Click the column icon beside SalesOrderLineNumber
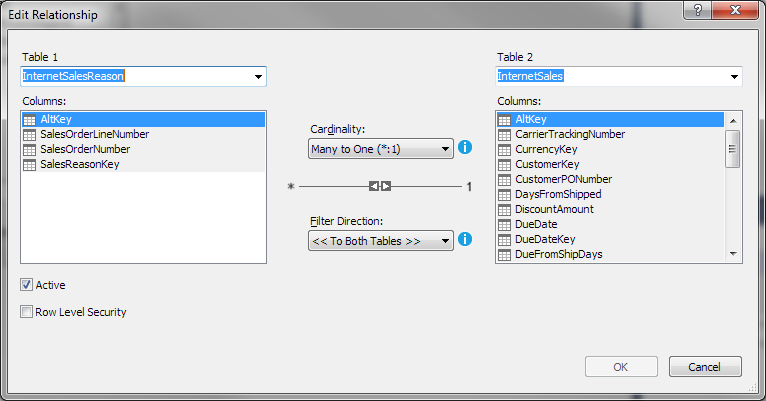The image size is (766, 401). click(29, 135)
